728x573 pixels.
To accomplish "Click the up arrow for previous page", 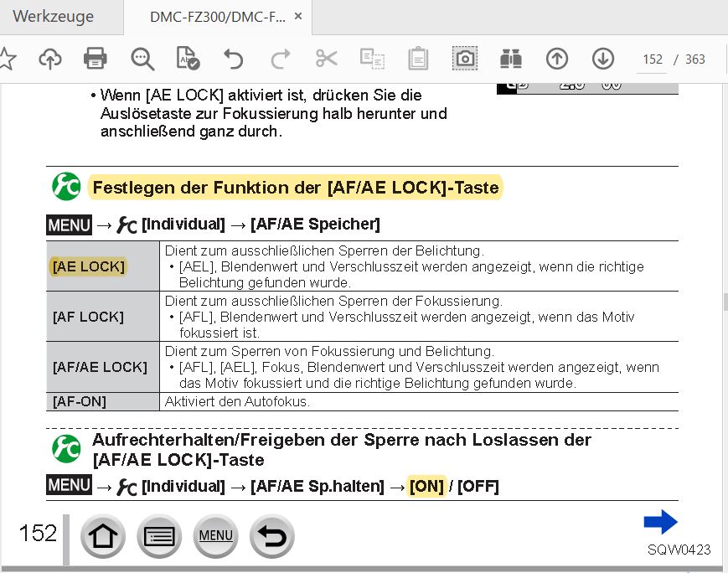I will coord(557,59).
